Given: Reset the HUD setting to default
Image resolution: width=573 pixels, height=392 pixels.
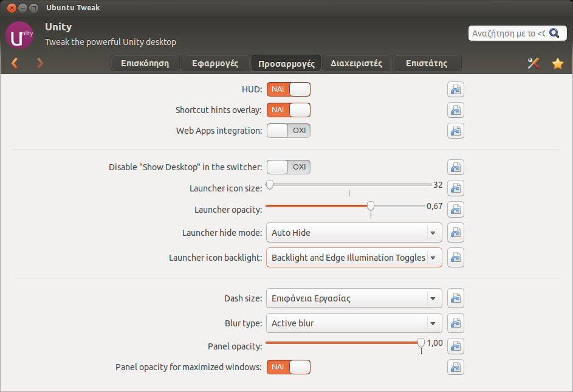Looking at the screenshot, I should click(456, 90).
